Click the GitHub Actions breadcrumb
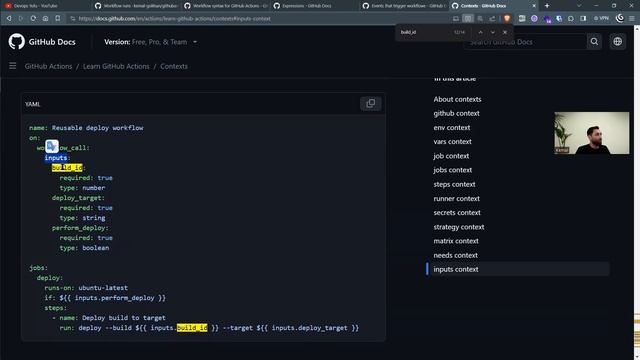The image size is (640, 360). tap(48, 66)
